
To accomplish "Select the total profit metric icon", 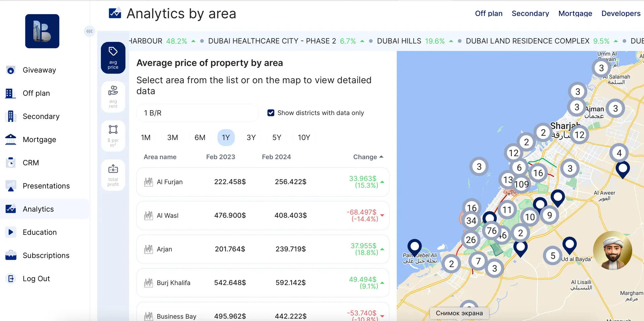I will tap(113, 175).
